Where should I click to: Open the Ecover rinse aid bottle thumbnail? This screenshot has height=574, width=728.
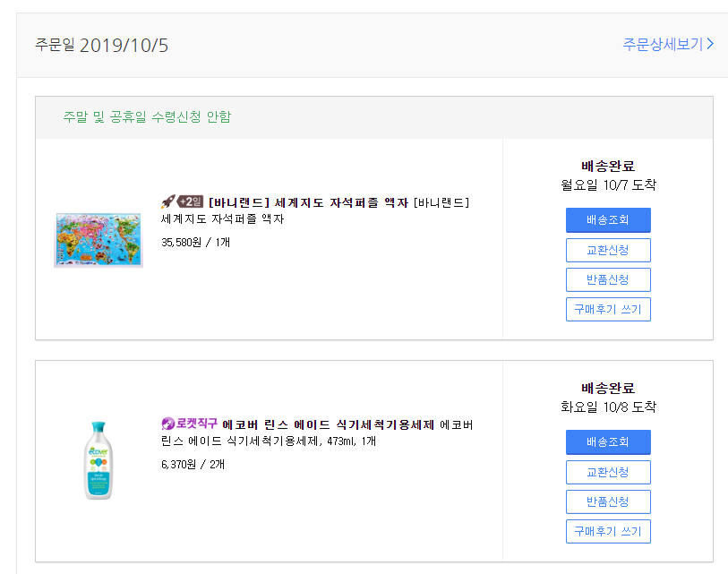[x=98, y=460]
